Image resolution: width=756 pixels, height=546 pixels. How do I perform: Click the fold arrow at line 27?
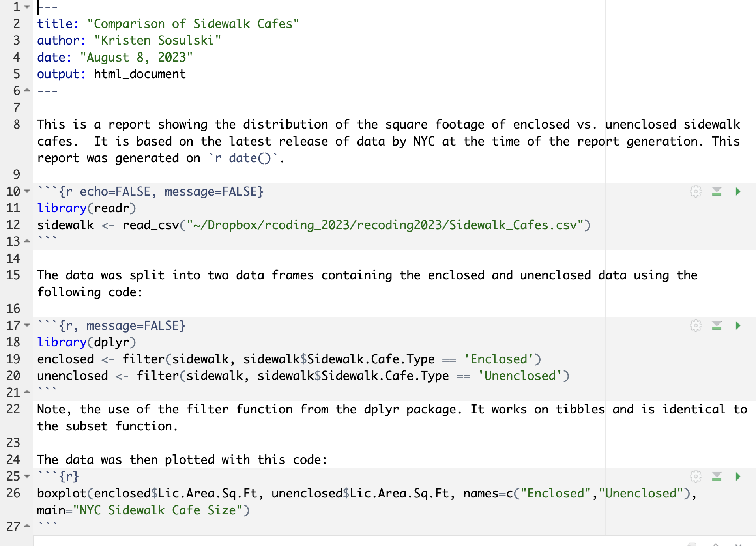tap(27, 527)
